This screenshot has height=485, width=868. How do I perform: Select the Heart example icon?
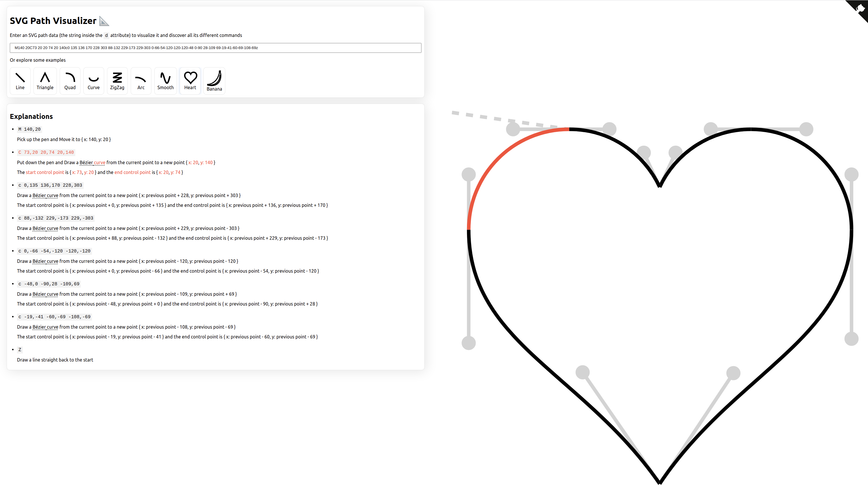click(190, 79)
